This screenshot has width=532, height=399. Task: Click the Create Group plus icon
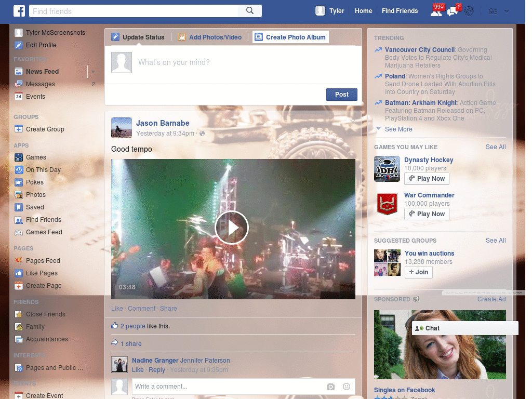[19, 129]
